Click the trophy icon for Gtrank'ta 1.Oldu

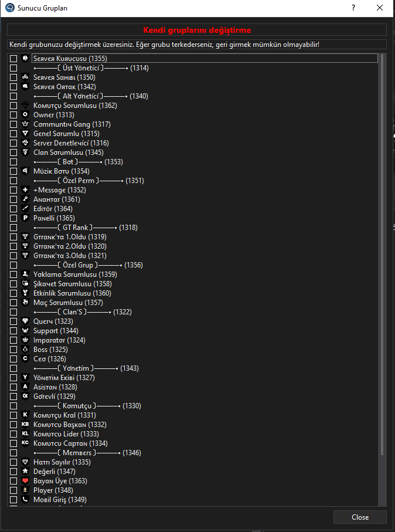25,236
